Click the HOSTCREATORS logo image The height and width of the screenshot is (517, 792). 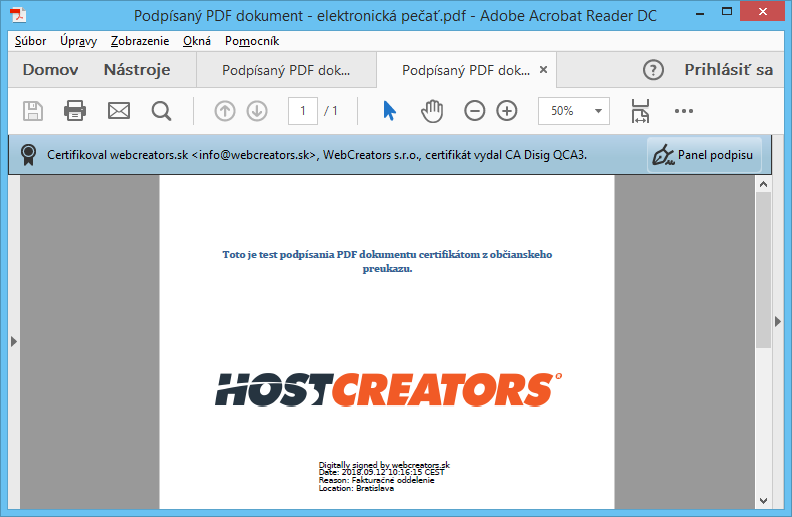point(388,389)
